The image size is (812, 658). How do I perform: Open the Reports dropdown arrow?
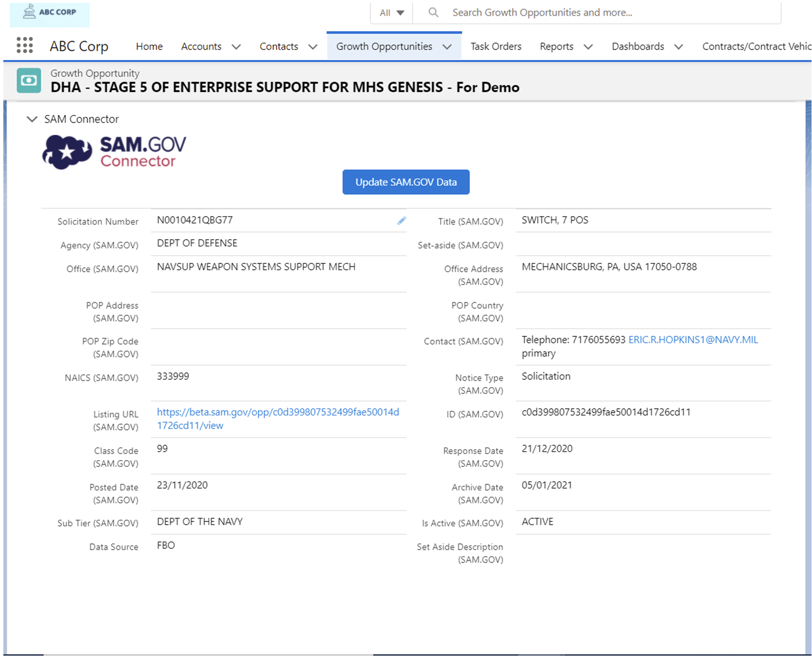click(x=588, y=46)
